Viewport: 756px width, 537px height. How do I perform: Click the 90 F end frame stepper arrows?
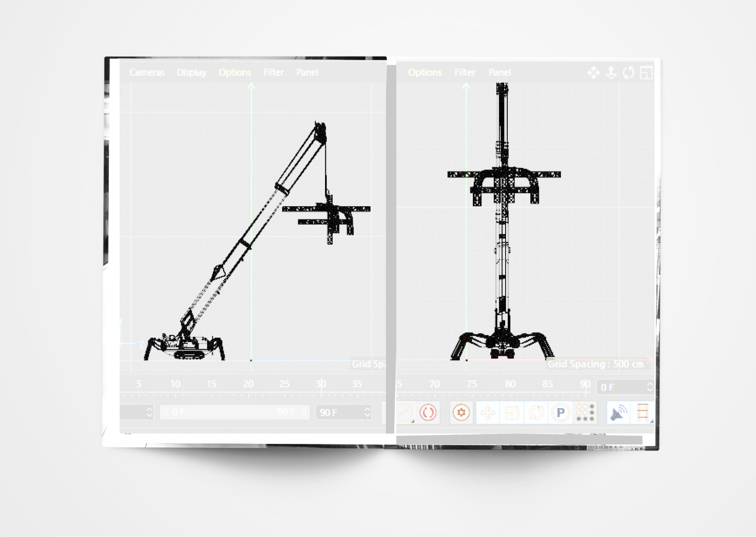367,412
